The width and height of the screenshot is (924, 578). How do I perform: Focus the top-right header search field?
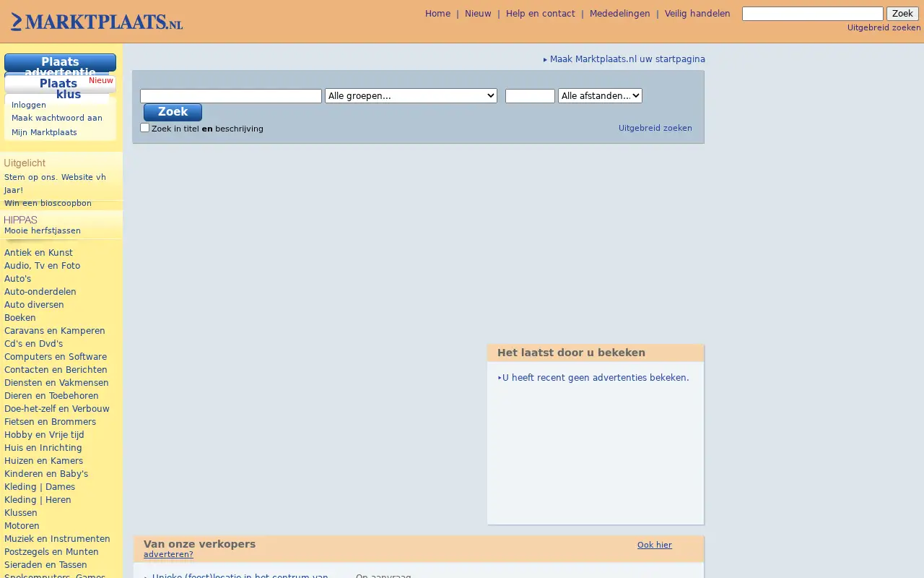813,14
